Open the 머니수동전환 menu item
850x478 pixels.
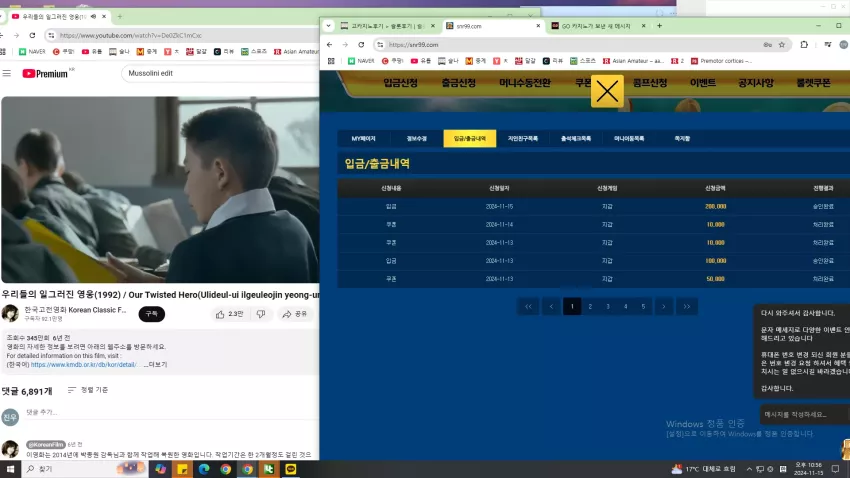tap(525, 83)
